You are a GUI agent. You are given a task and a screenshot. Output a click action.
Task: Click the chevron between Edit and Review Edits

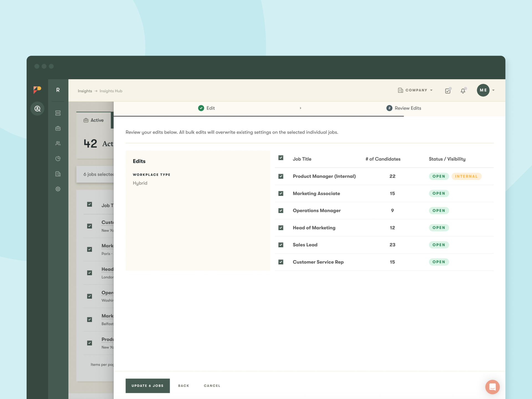pyautogui.click(x=300, y=108)
